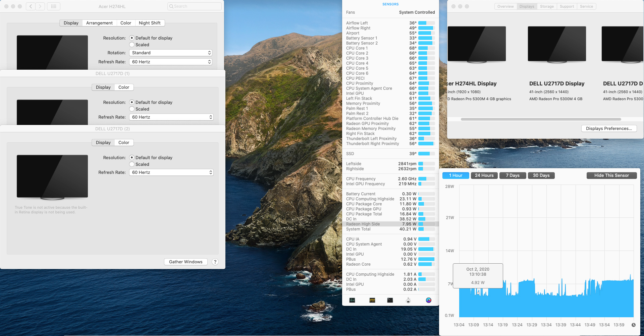Open Terminal icon below the sensors list

tap(390, 300)
